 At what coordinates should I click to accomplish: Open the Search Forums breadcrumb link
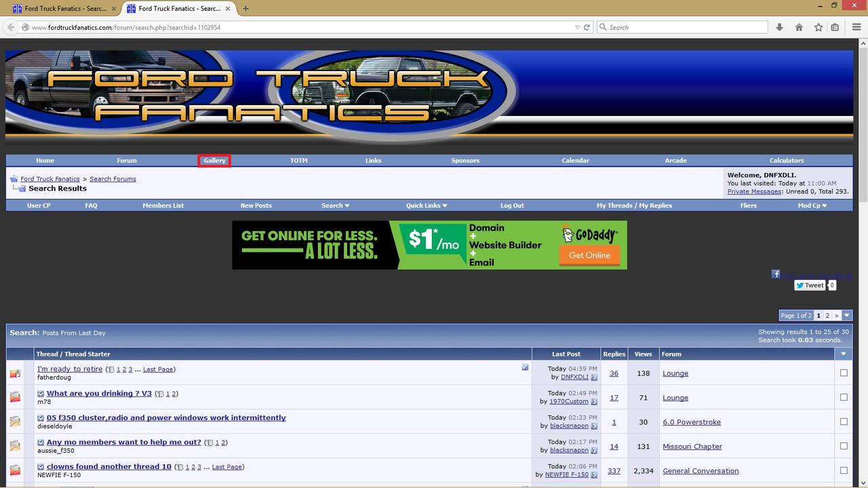pos(113,179)
